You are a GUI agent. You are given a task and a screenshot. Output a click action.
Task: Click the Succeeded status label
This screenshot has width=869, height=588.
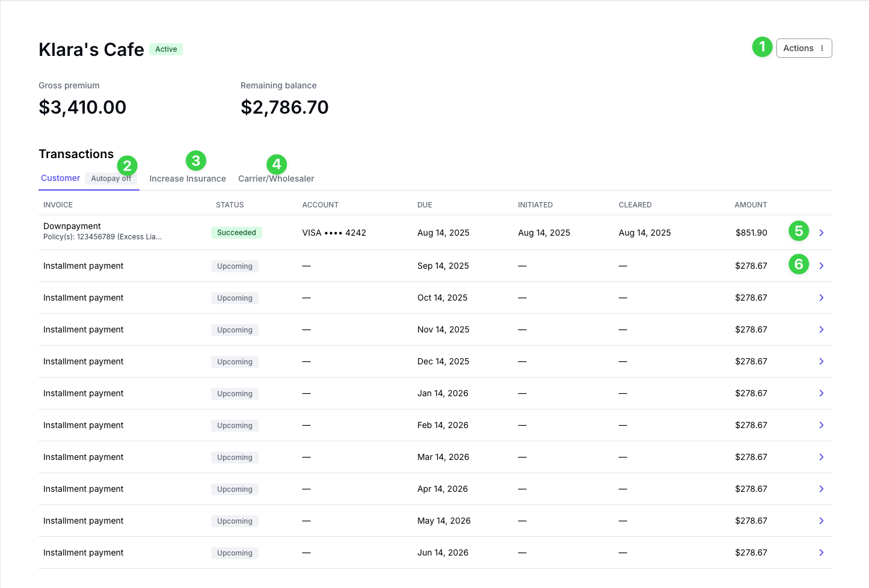click(x=236, y=233)
